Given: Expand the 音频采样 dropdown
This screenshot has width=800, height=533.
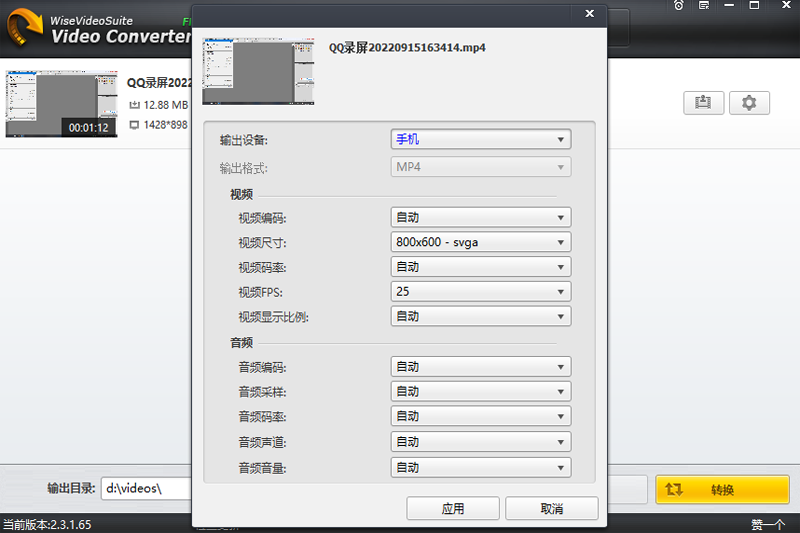Looking at the screenshot, I should click(480, 392).
